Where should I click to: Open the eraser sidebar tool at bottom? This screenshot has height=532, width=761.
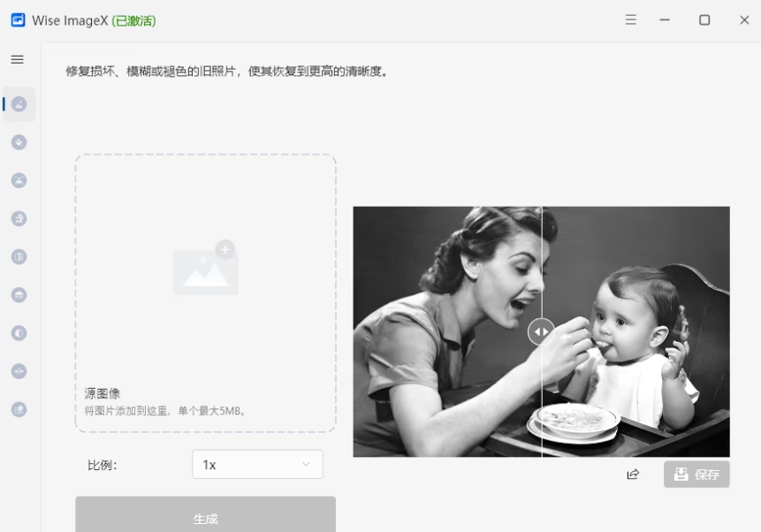[x=19, y=410]
